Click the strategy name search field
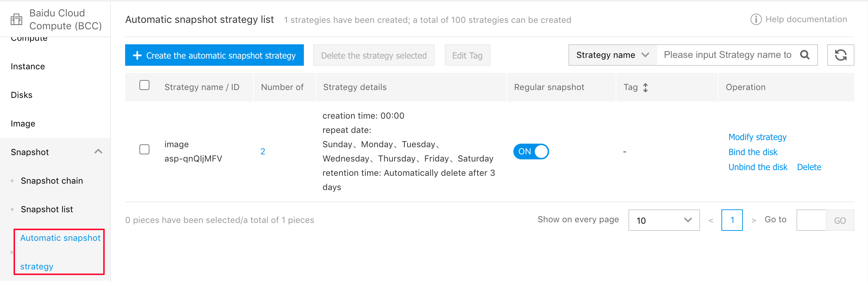Viewport: 868px width, 283px height. [728, 55]
